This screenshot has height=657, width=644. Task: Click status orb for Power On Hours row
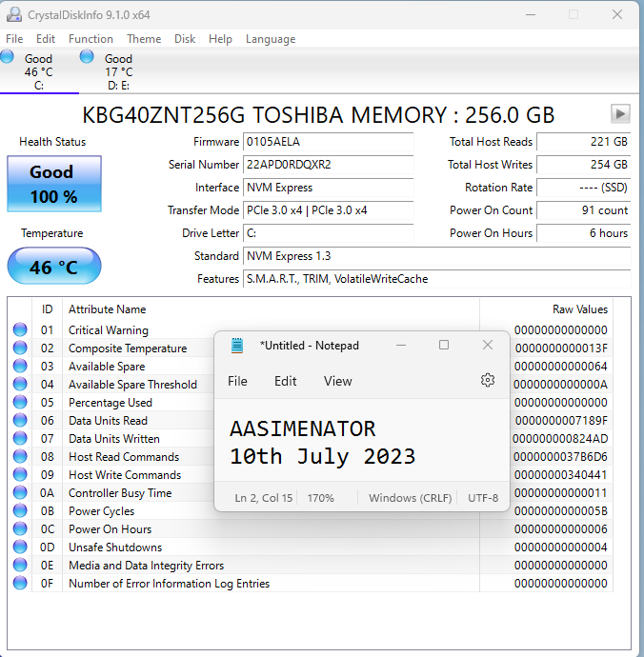20,528
